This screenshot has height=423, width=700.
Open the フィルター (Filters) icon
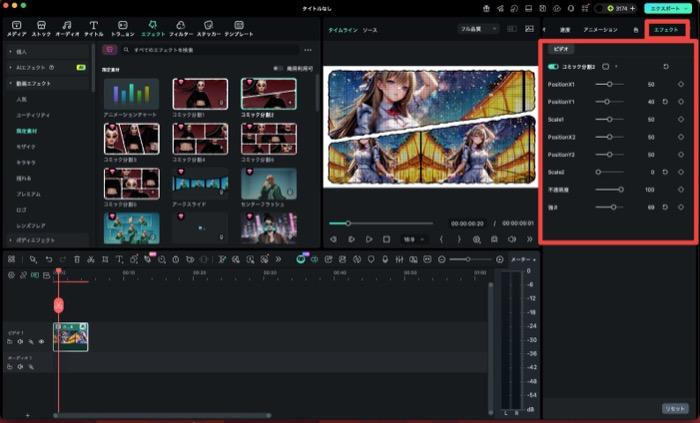click(181, 28)
